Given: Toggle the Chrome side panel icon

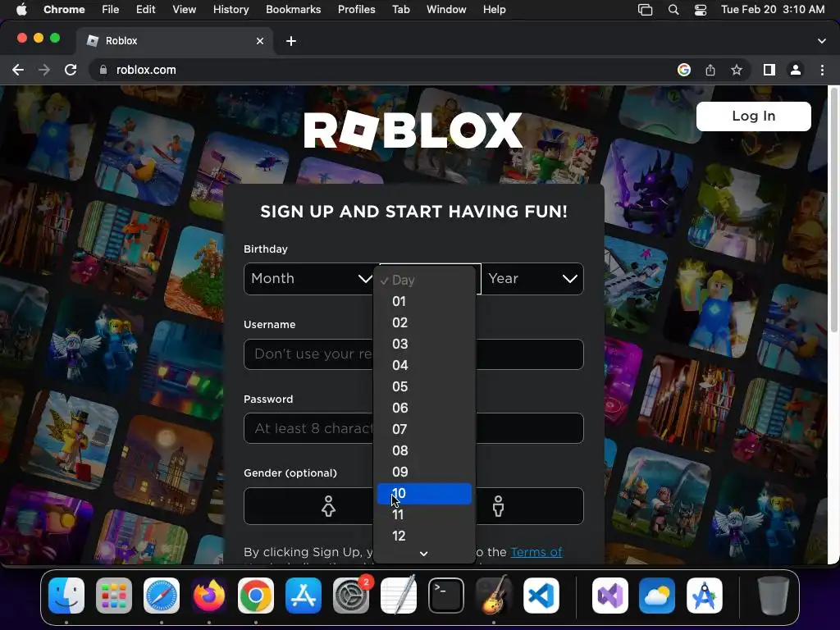Looking at the screenshot, I should [x=769, y=71].
